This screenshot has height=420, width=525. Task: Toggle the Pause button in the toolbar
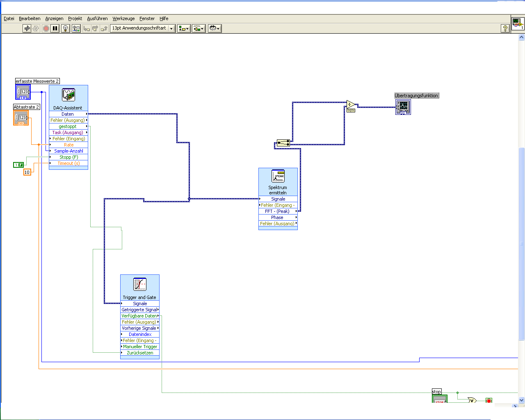pyautogui.click(x=55, y=28)
